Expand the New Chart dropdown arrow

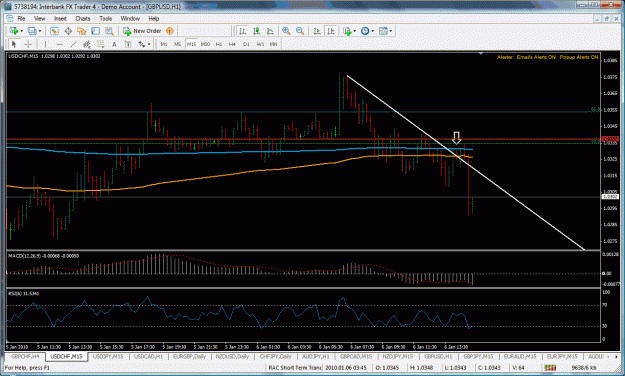click(x=21, y=31)
